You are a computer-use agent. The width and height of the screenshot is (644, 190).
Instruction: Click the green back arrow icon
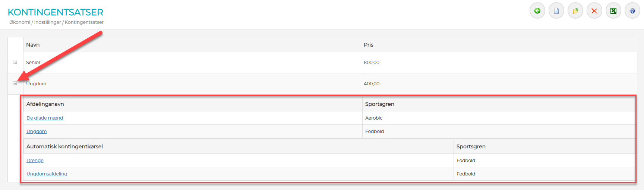537,11
